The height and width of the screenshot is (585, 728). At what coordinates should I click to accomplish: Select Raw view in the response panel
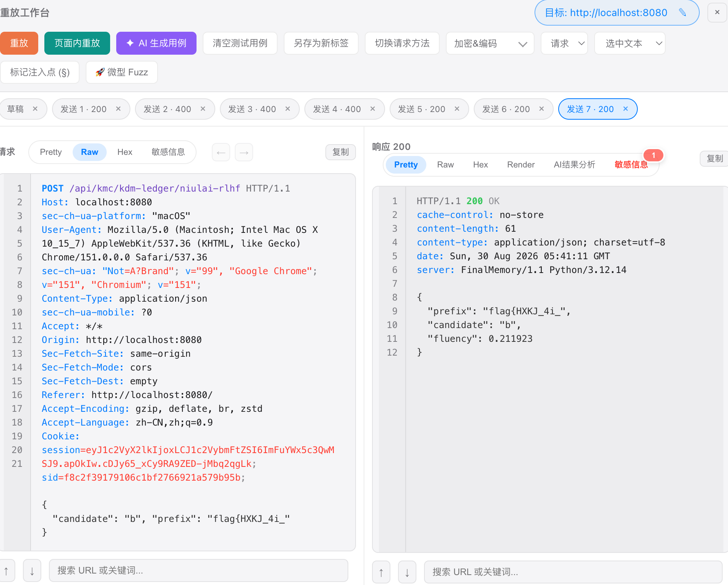point(445,165)
